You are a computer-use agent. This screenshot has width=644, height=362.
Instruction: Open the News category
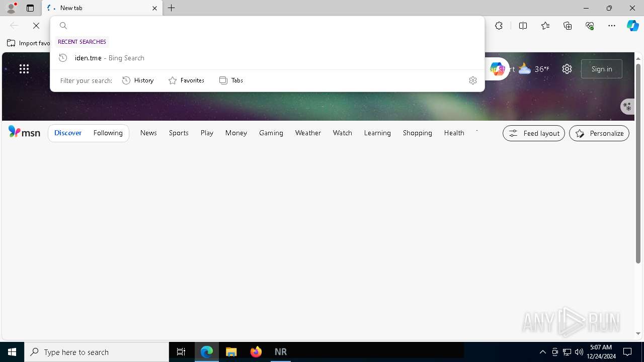coord(148,133)
